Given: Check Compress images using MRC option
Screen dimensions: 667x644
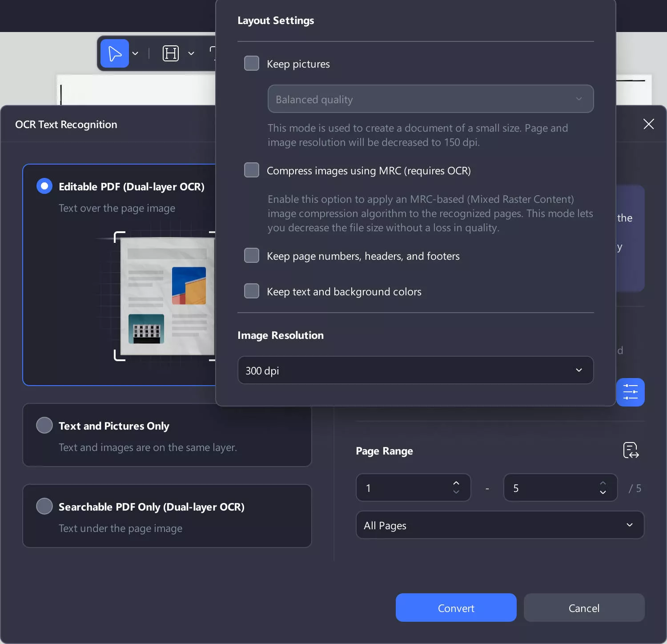Looking at the screenshot, I should 251,170.
